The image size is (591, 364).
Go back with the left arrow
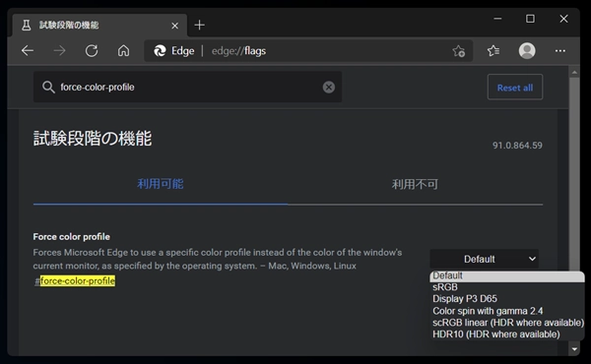click(28, 50)
